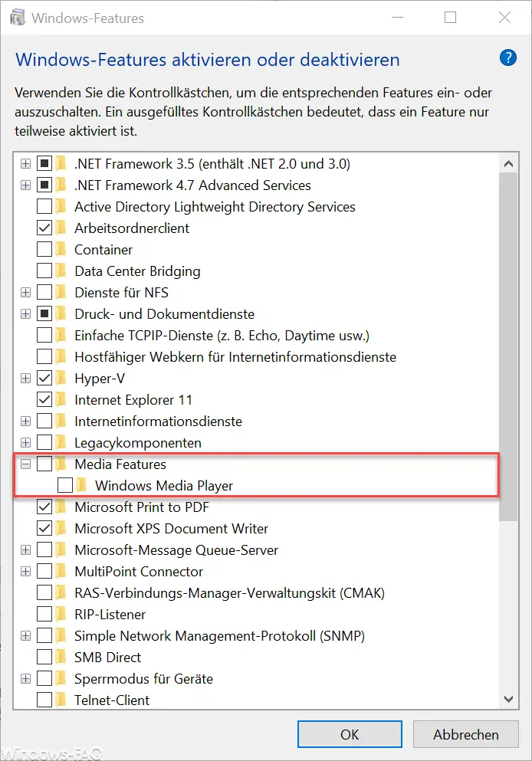Expand .NET Framework 3.5 node

(x=26, y=163)
